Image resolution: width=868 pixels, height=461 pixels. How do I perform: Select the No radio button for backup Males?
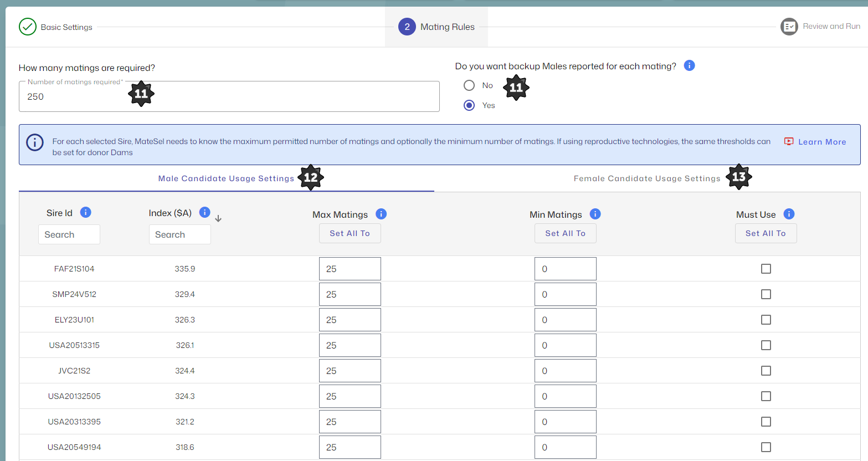pos(469,85)
